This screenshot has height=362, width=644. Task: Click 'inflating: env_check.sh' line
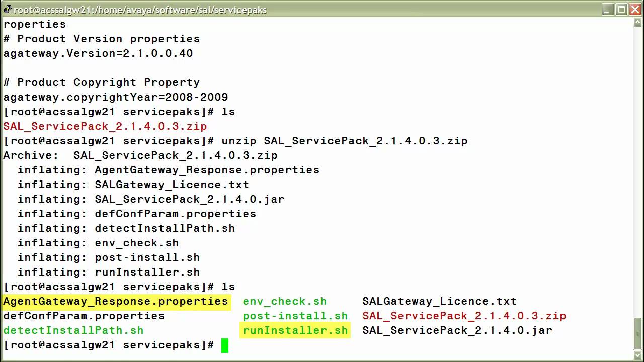98,243
